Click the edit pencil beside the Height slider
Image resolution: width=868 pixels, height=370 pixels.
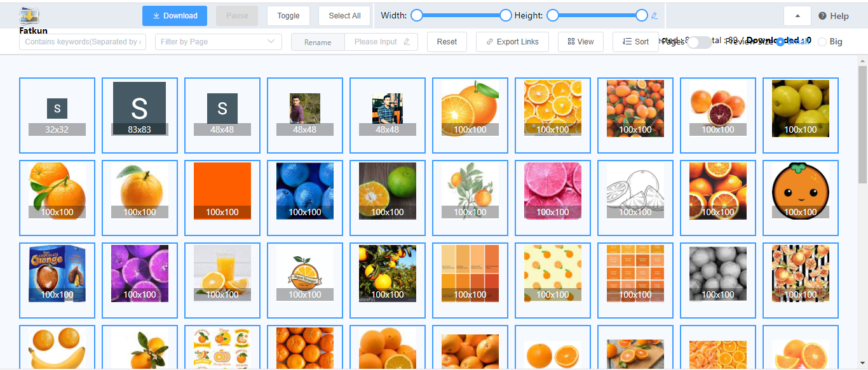pos(654,16)
